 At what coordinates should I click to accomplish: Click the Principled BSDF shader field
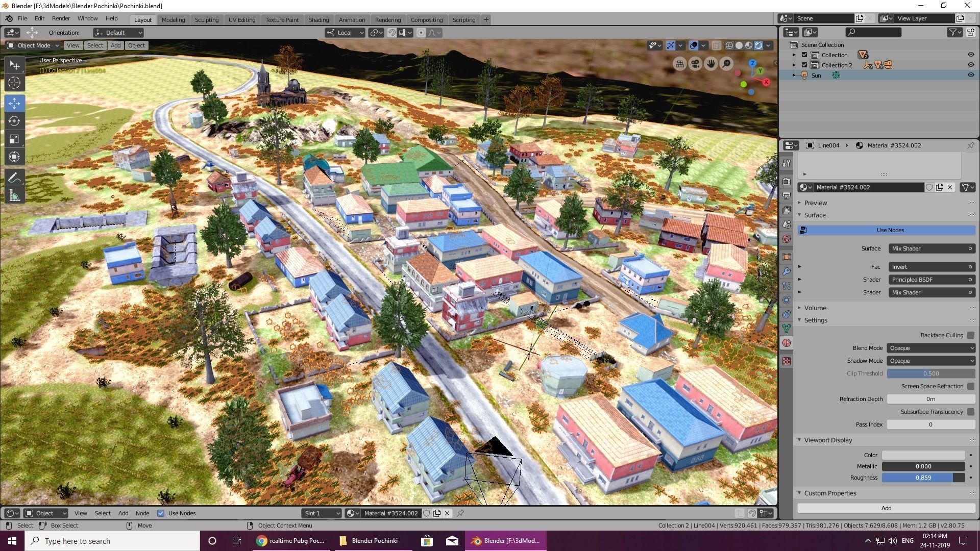[932, 280]
